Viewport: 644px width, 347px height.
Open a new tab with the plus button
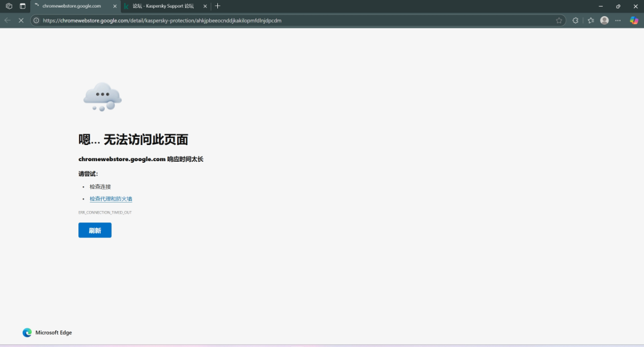[x=217, y=6]
